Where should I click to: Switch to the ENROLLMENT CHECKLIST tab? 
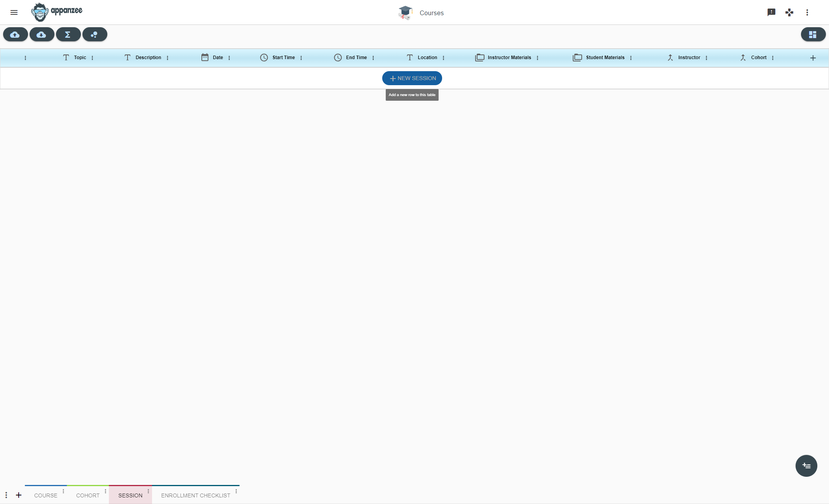coord(196,495)
